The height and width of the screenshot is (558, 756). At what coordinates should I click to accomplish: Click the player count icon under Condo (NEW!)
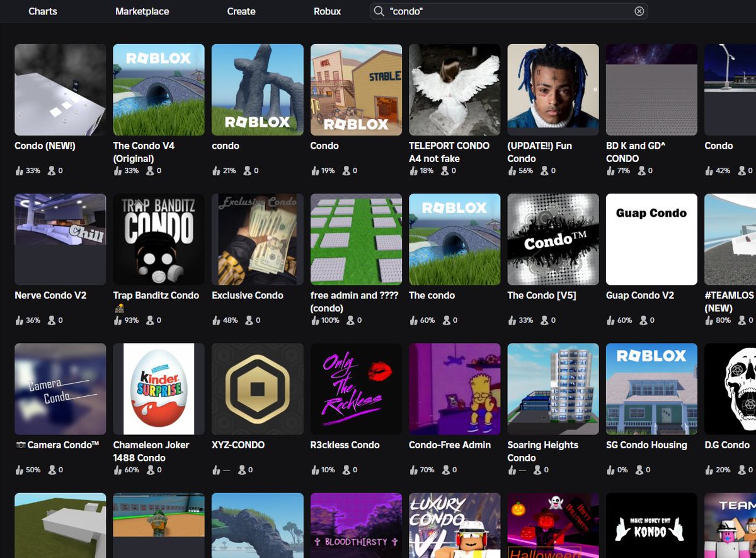[x=52, y=171]
